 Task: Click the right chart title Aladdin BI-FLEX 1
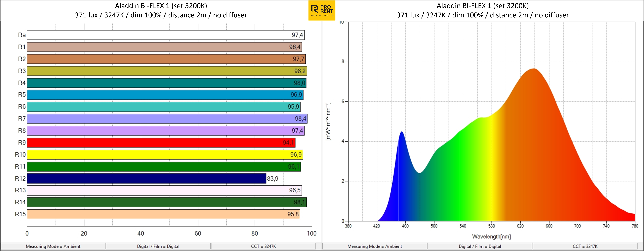(483, 6)
